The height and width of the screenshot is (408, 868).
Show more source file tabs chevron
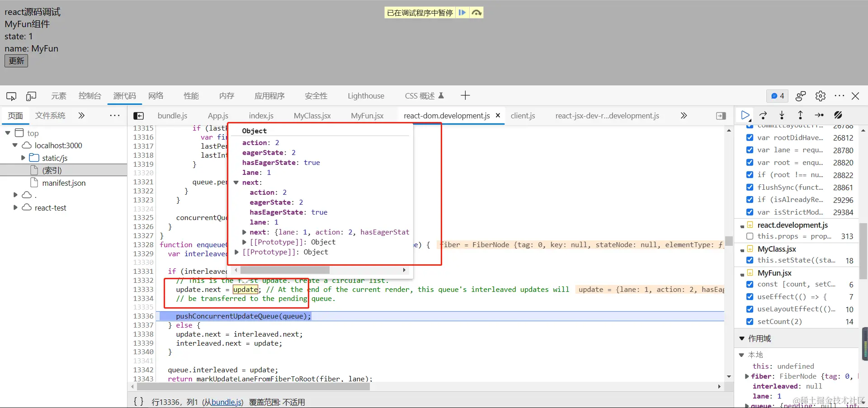click(684, 116)
